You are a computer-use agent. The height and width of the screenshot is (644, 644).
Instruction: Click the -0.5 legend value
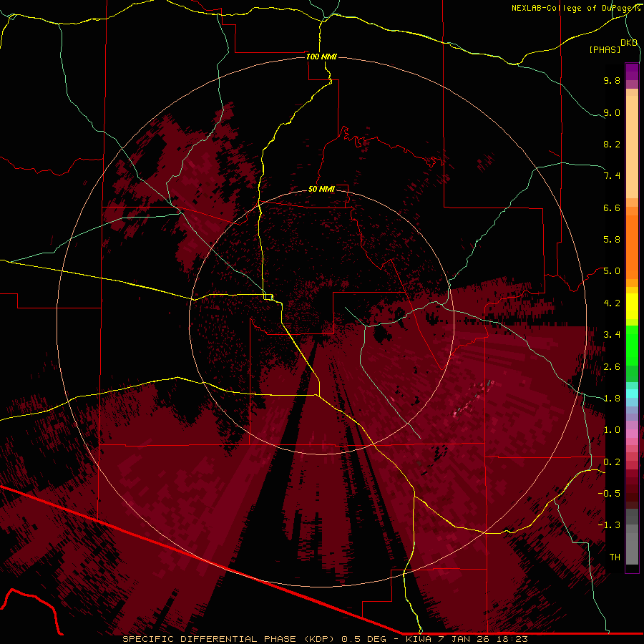coord(609,494)
